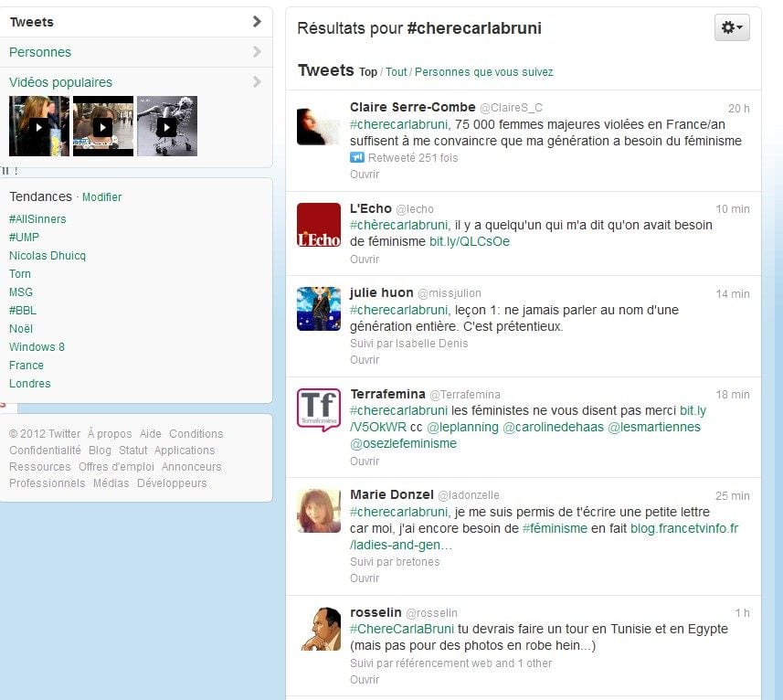Open the search settings gear dropdown
The width and height of the screenshot is (783, 700).
732,28
